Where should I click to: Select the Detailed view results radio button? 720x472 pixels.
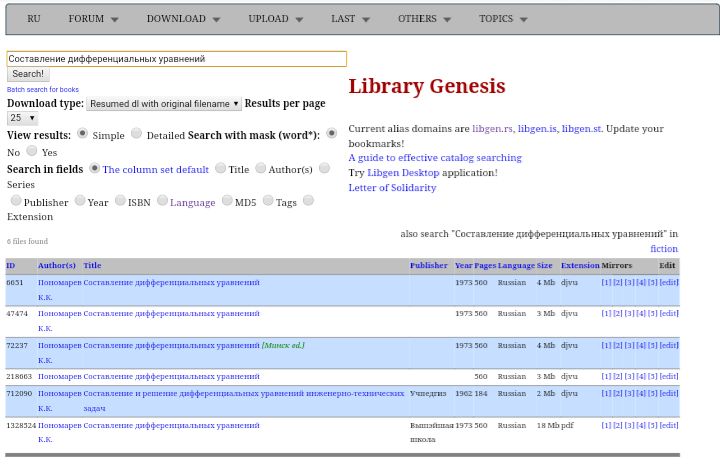tap(136, 133)
